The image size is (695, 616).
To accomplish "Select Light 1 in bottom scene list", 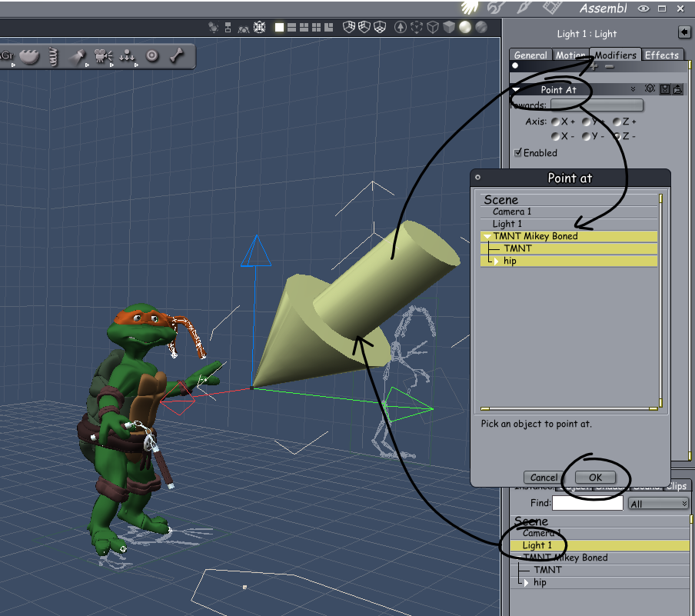I will point(599,545).
